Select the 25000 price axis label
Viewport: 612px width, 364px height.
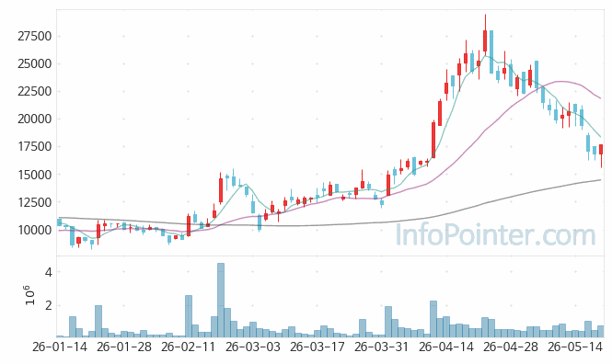pos(34,64)
